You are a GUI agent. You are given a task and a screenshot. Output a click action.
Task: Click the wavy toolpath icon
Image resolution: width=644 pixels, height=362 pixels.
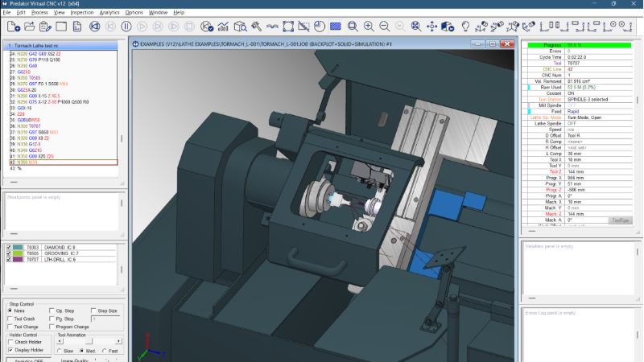[272, 27]
